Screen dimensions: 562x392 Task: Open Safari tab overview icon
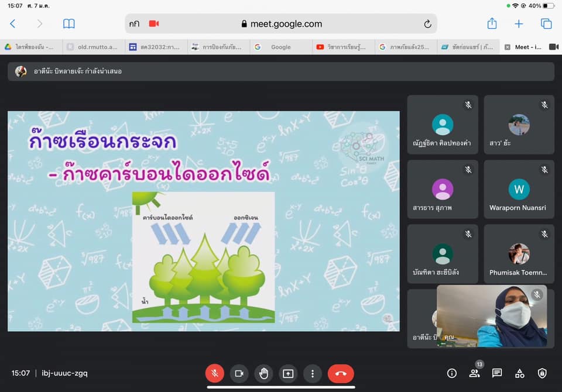pos(546,24)
